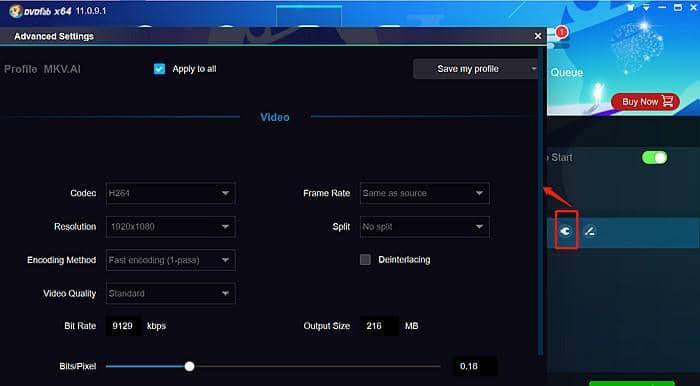
Task: Switch off the green Start toggle
Action: (654, 158)
